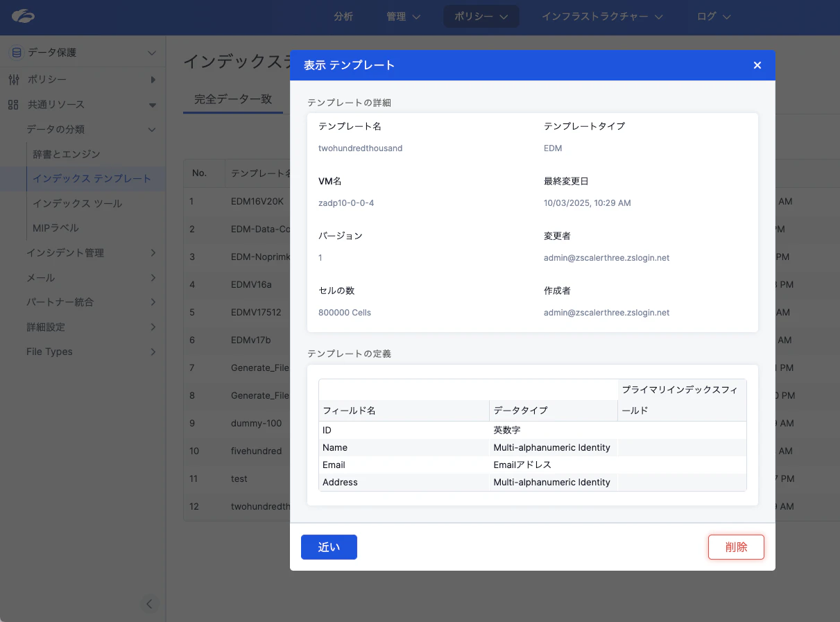Collapse the sidebar with the chevron arrow
The image size is (840, 622).
(150, 604)
